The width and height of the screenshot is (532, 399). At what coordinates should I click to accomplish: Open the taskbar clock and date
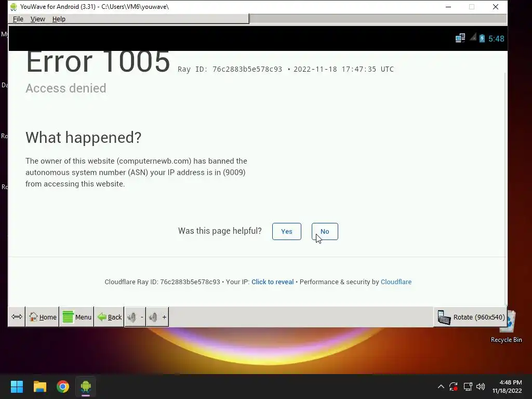click(507, 387)
